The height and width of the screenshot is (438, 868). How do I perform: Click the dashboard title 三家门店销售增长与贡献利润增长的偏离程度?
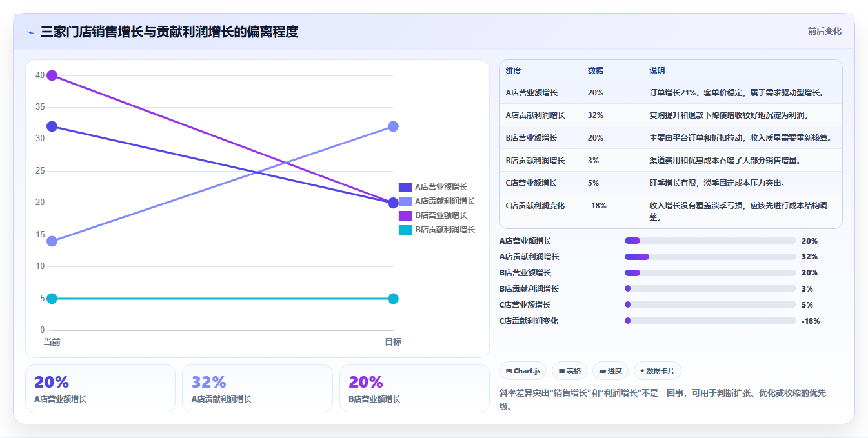coord(169,32)
